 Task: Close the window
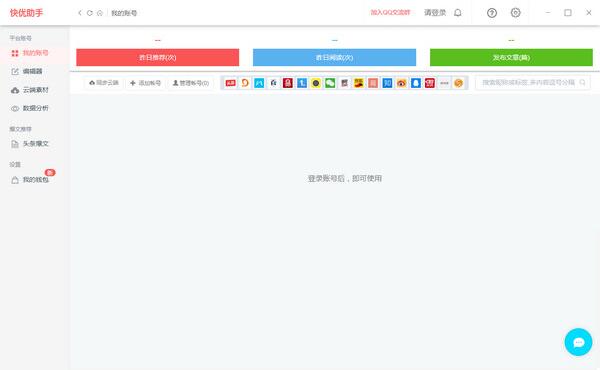589,13
